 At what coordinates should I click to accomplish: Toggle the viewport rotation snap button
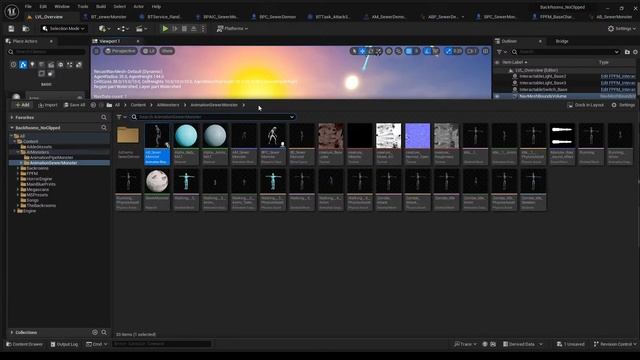click(x=427, y=51)
